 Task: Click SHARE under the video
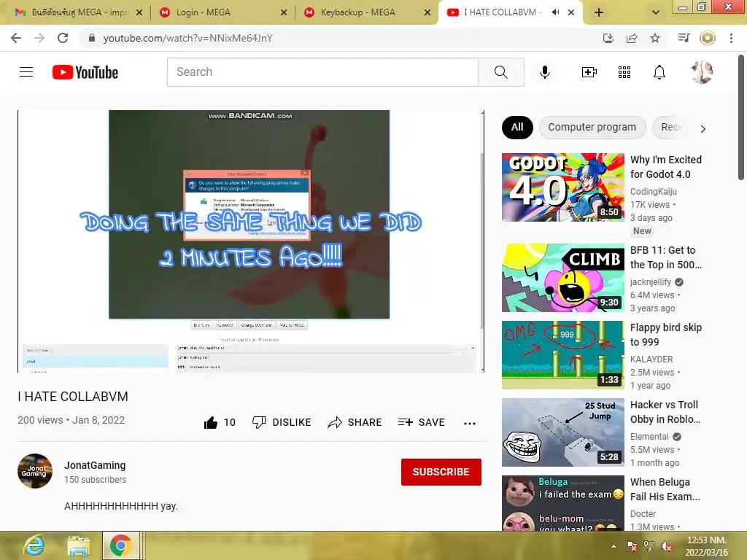point(355,422)
